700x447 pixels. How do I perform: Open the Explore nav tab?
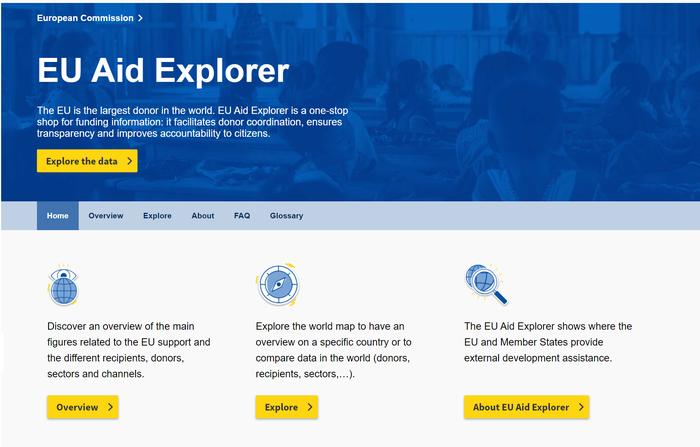click(x=157, y=216)
